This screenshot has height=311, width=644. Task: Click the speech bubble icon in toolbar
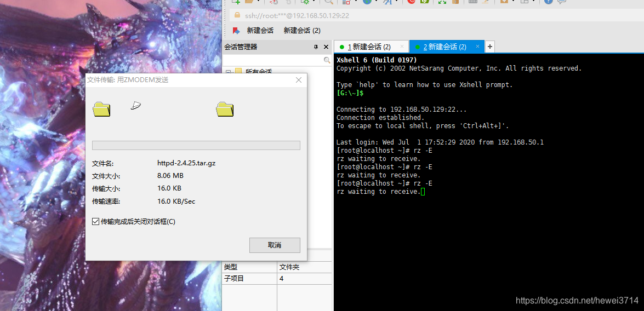click(x=561, y=2)
